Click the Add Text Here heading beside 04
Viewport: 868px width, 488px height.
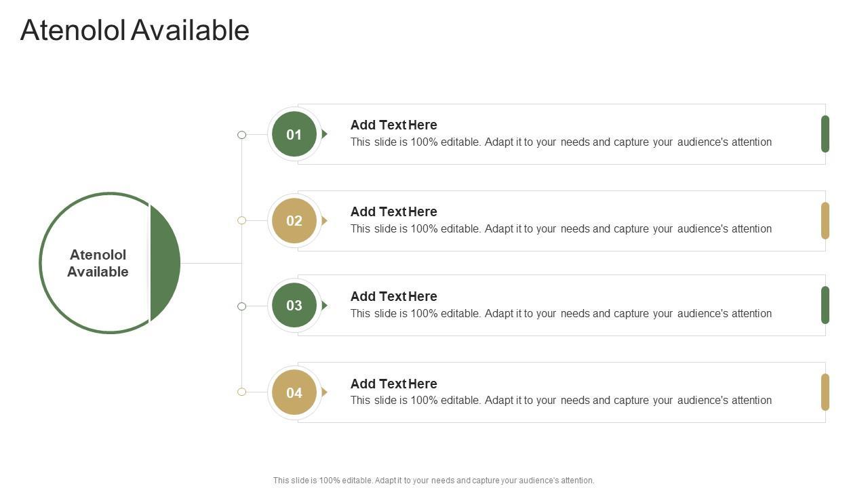(x=393, y=384)
